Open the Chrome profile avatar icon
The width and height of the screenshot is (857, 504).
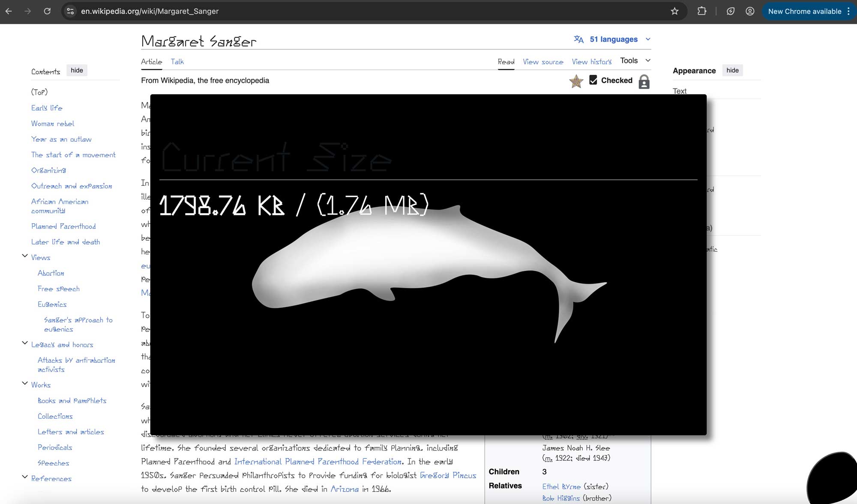pos(750,12)
